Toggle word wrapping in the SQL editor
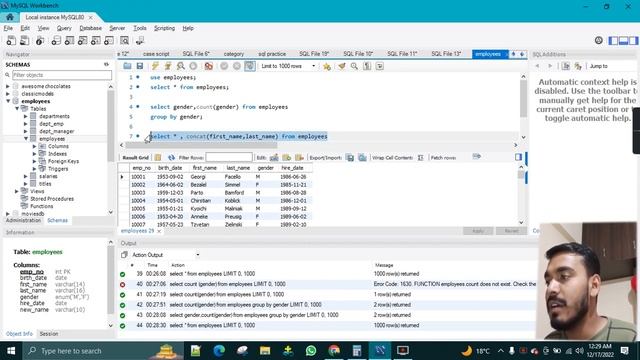The width and height of the screenshot is (640, 360). click(380, 66)
